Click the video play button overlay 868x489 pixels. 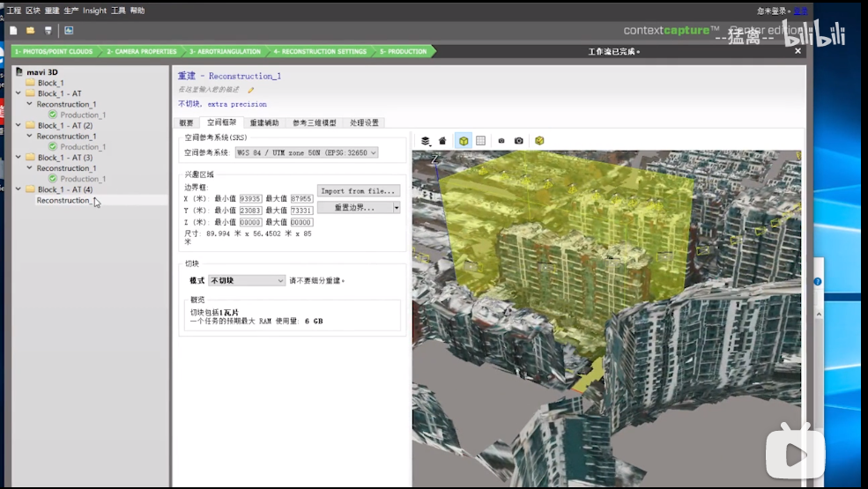tap(796, 455)
